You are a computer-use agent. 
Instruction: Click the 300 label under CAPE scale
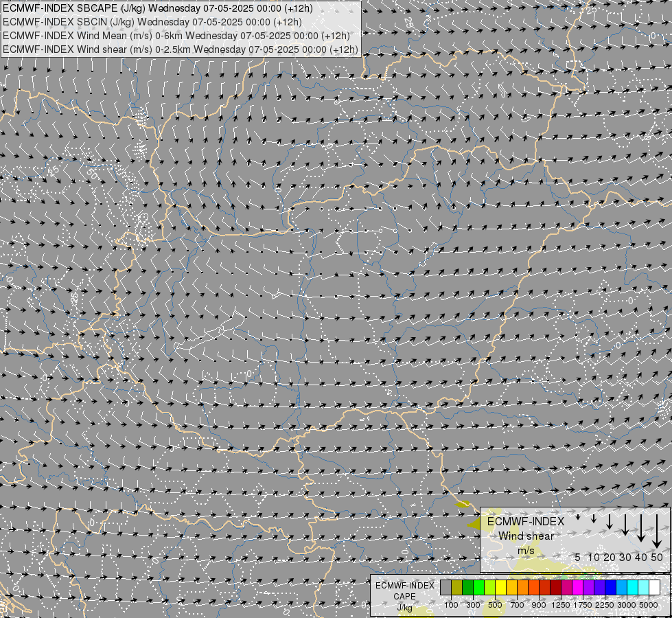(473, 605)
